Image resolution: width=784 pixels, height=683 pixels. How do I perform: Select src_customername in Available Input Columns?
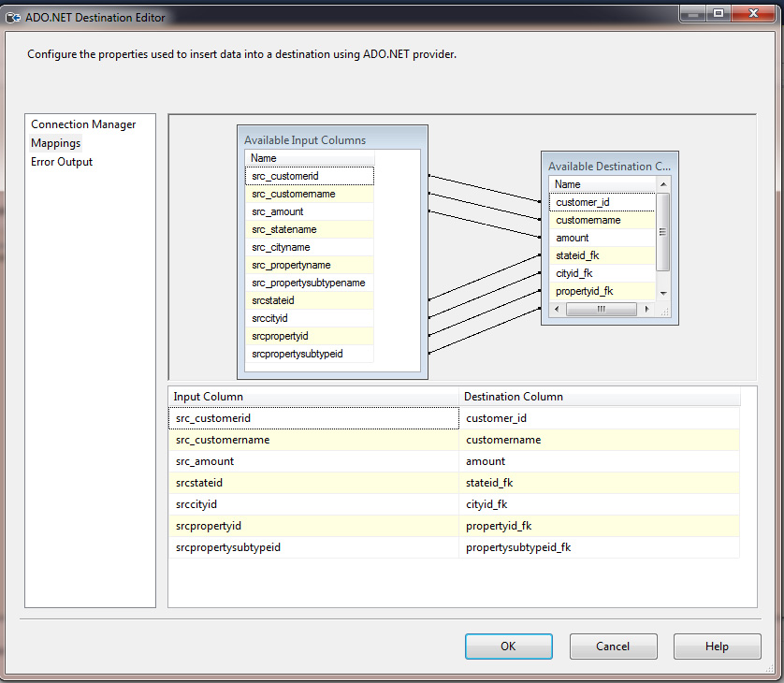pos(310,194)
